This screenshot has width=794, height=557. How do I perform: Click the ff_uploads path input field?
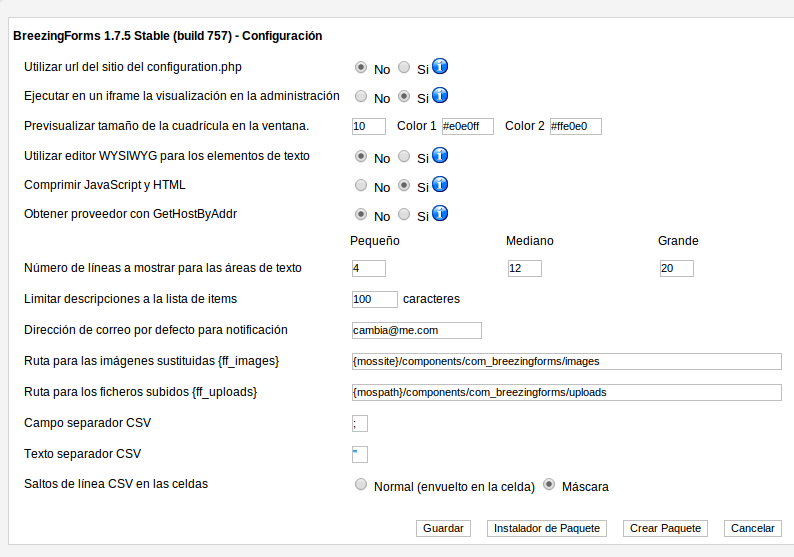click(567, 392)
